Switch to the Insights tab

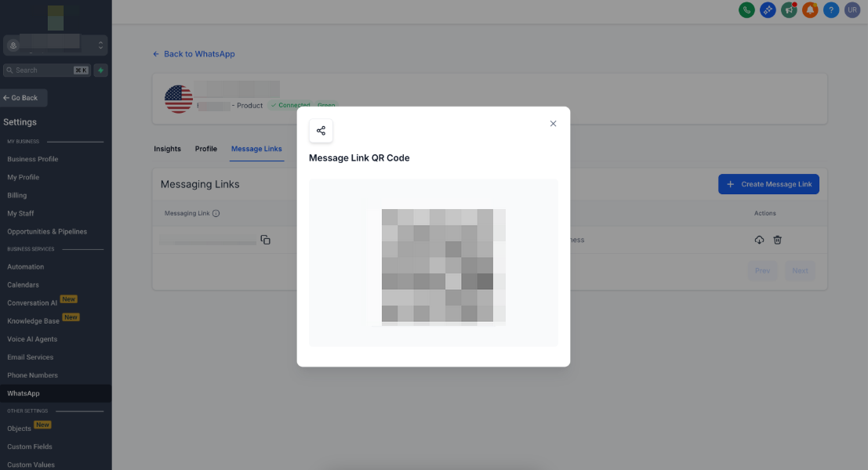[167, 149]
